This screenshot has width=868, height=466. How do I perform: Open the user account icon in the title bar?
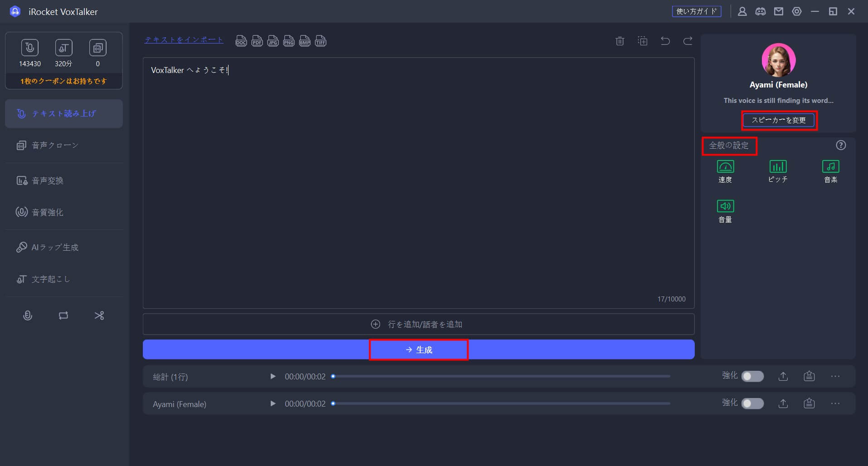742,12
